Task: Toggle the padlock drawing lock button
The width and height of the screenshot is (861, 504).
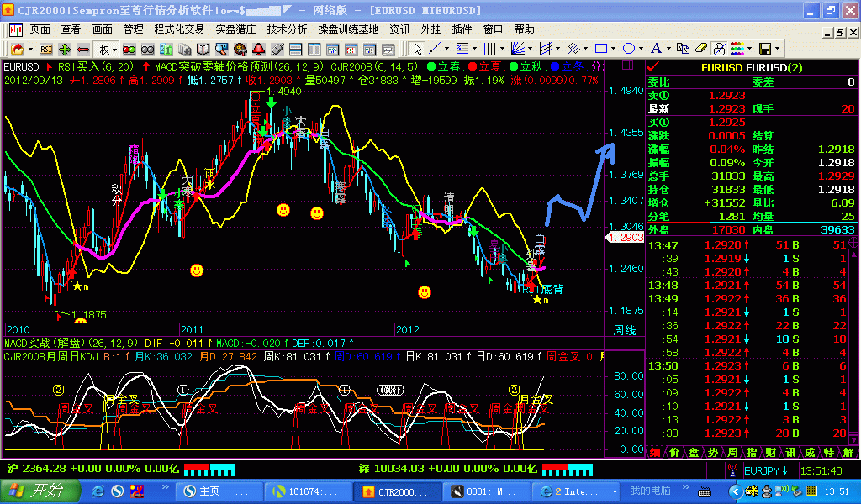Action: point(719,49)
